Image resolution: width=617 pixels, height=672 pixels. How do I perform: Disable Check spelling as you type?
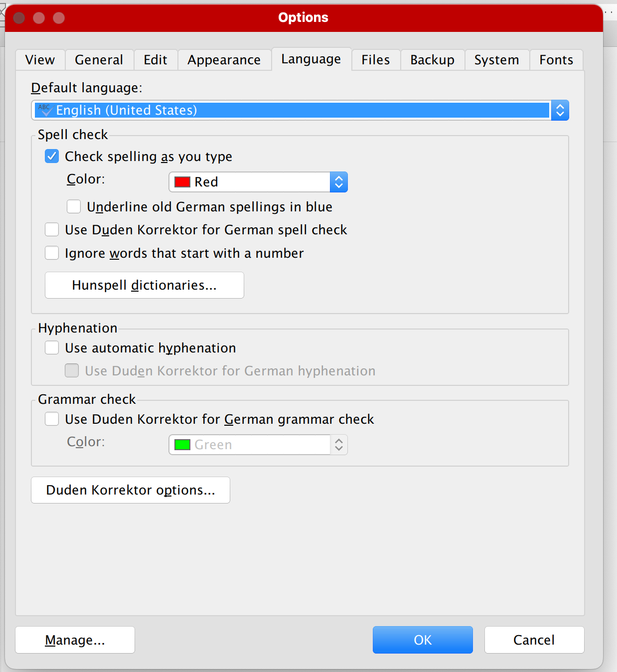[x=52, y=157]
